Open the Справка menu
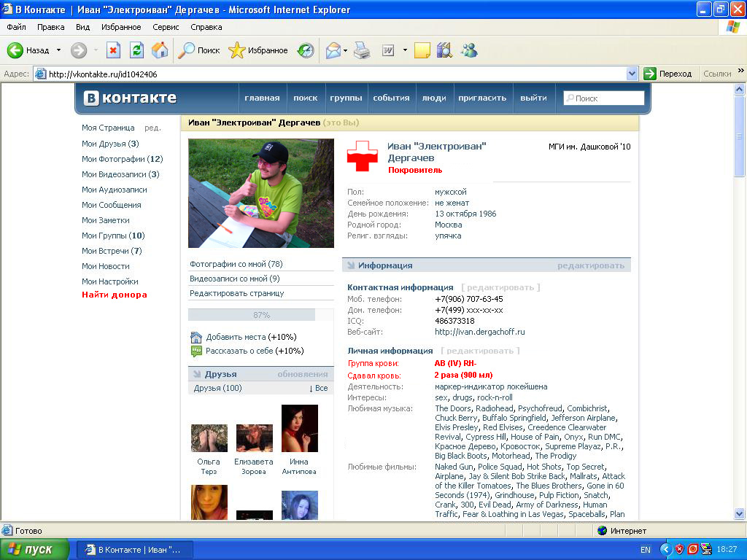747x560 pixels. pos(206,27)
